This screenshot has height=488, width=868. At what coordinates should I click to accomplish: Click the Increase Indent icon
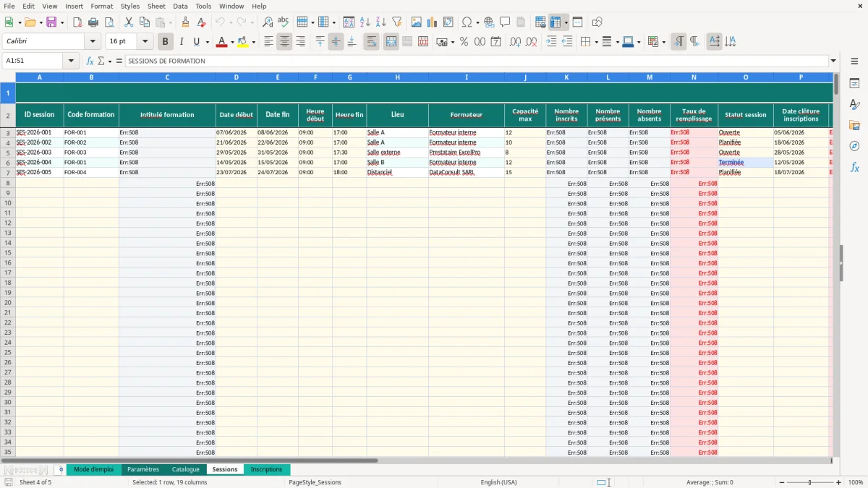tap(551, 42)
